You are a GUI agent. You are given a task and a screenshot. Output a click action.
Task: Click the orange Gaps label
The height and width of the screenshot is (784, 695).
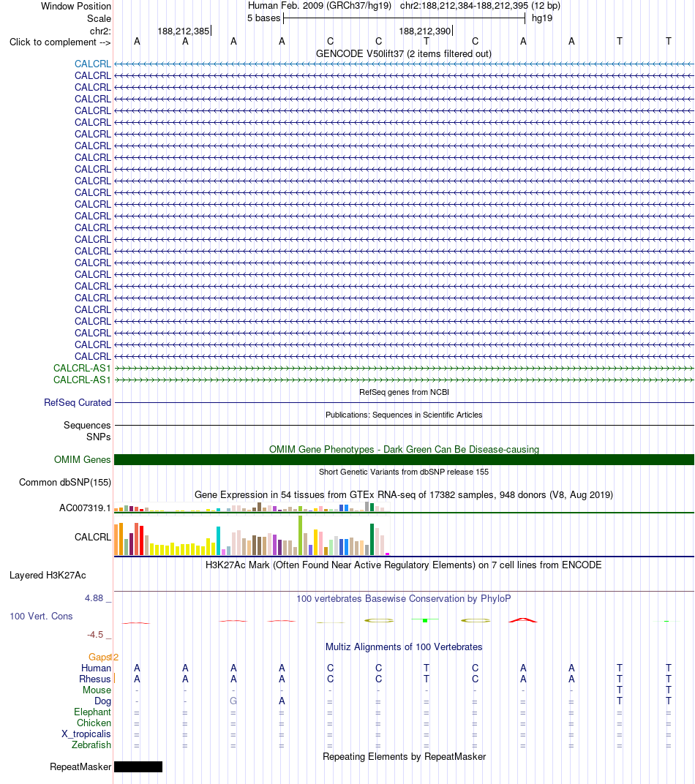100,657
